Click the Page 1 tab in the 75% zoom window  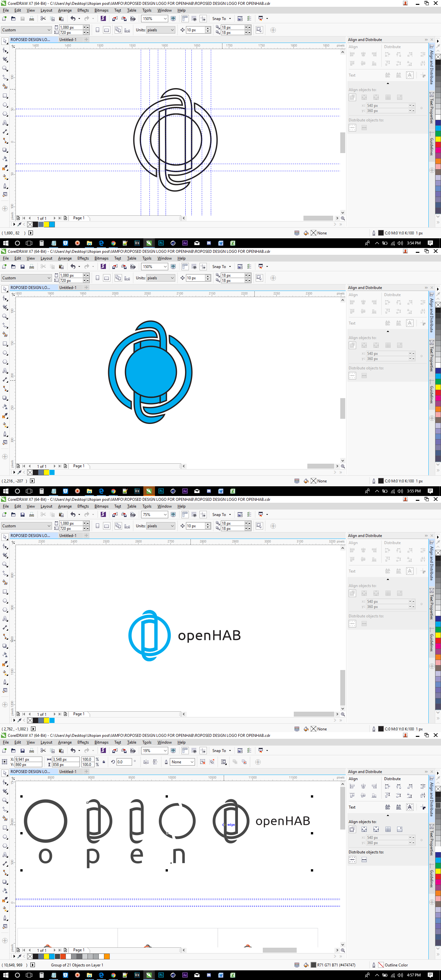(79, 714)
